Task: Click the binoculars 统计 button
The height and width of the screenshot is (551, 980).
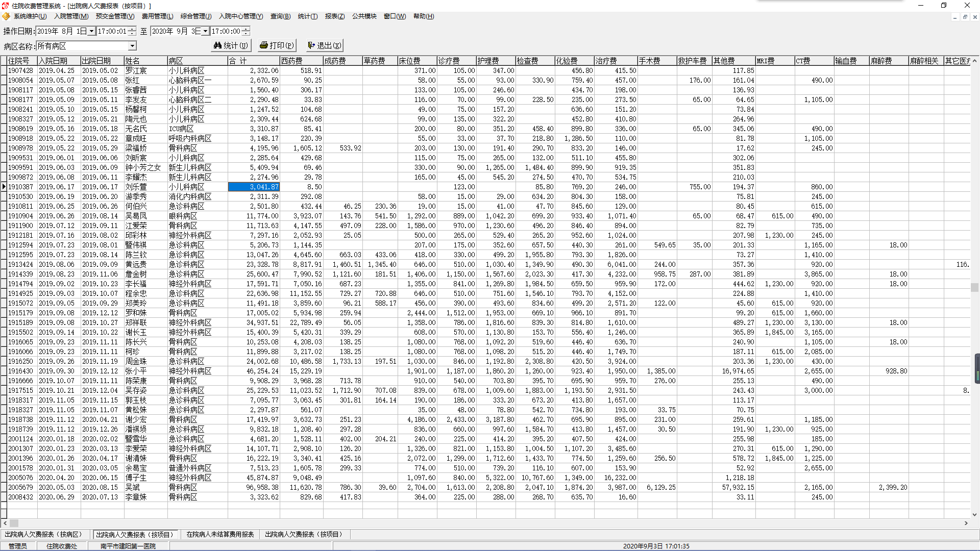Action: pos(231,45)
